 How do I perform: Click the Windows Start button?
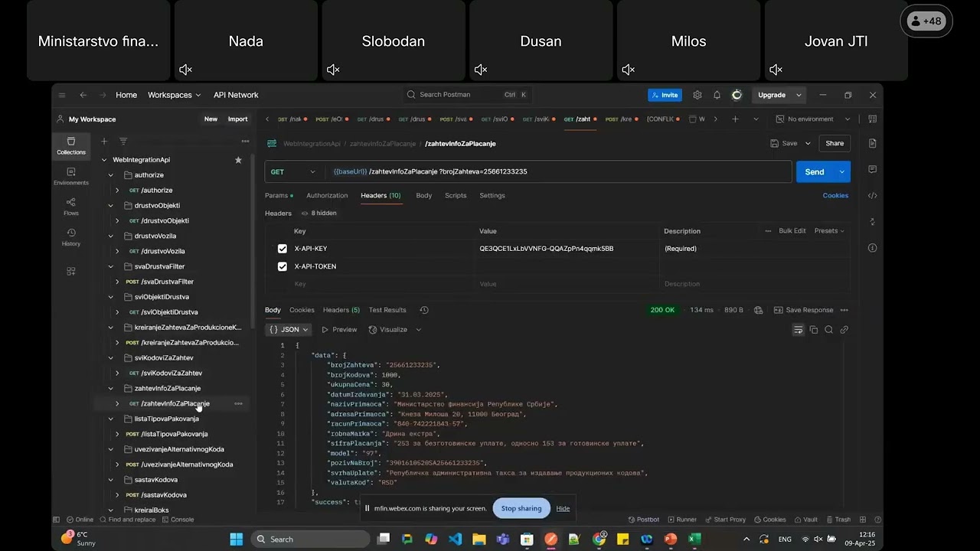pyautogui.click(x=236, y=539)
